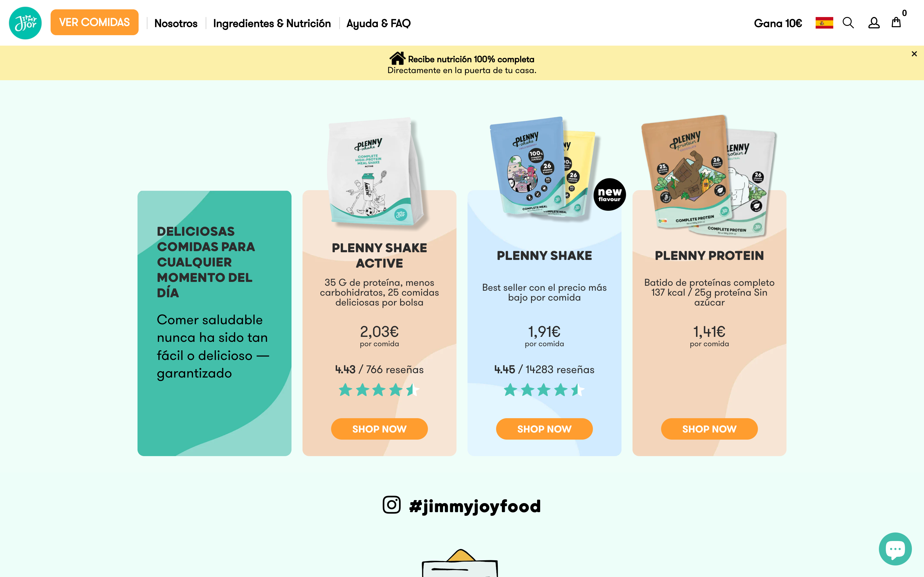Image resolution: width=924 pixels, height=577 pixels.
Task: Close the yellow announcement banner
Action: click(x=914, y=54)
